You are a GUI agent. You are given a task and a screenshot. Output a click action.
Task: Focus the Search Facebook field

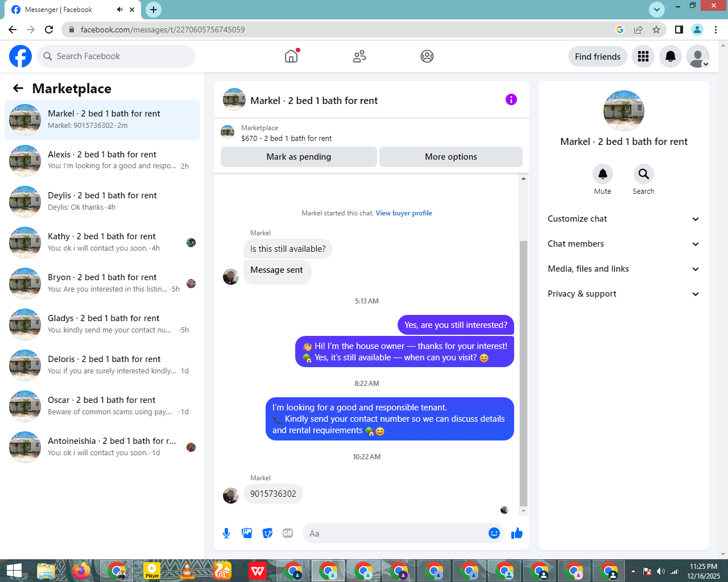[x=116, y=56]
